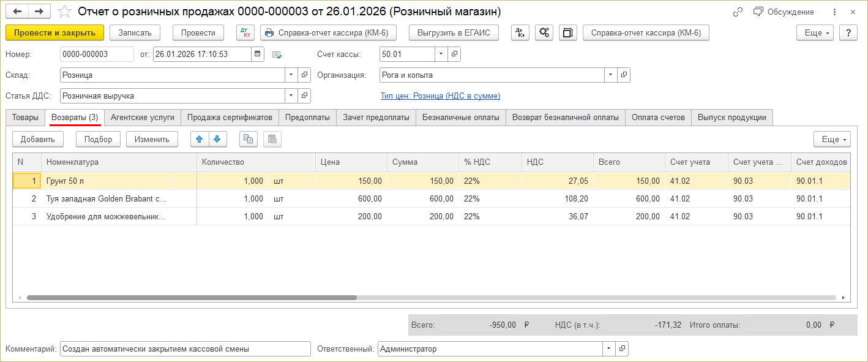Open Обсуждение discussion panel
868x362 pixels.
click(x=784, y=12)
